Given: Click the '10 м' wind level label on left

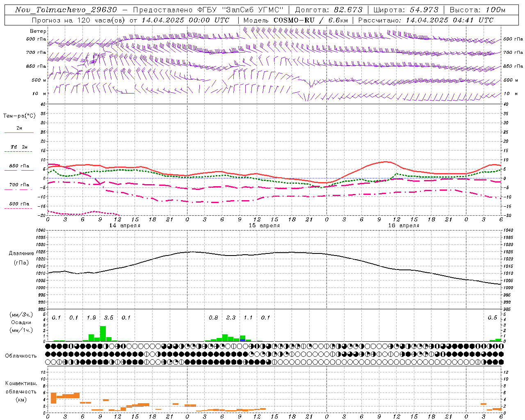Looking at the screenshot, I should click(x=39, y=94).
